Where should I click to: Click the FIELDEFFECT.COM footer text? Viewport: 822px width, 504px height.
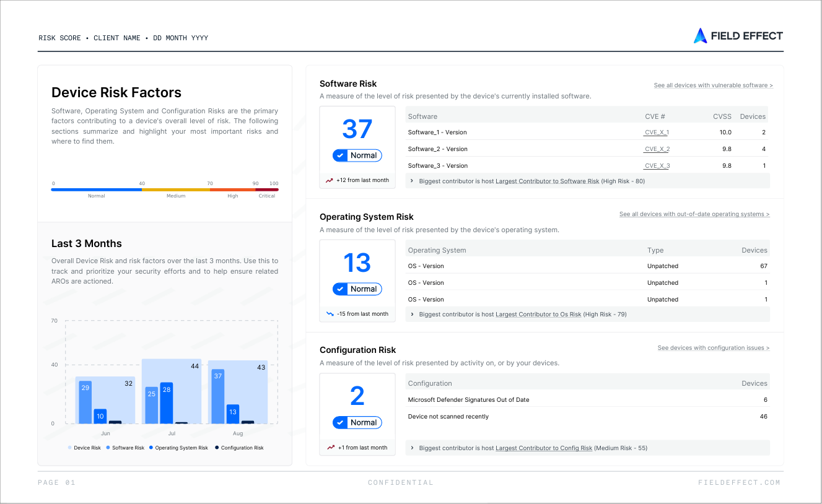740,482
